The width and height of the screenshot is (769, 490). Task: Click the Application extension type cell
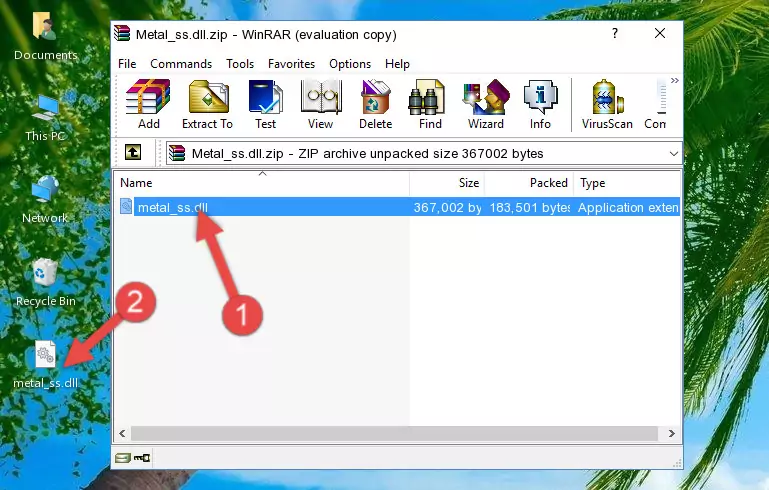click(x=628, y=207)
